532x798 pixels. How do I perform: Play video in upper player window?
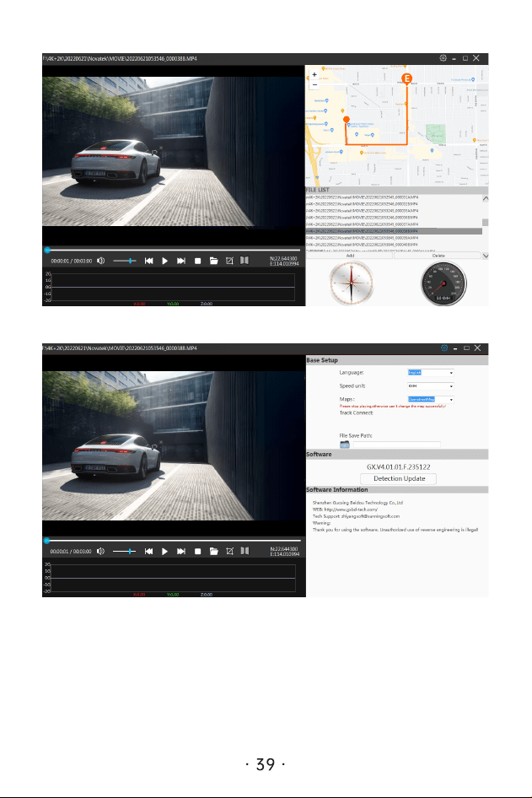164,261
